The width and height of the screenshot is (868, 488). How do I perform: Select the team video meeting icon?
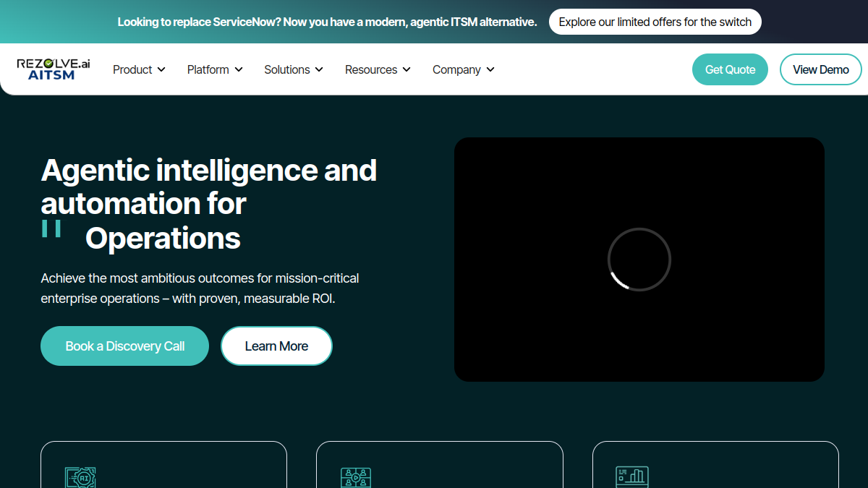pyautogui.click(x=356, y=477)
